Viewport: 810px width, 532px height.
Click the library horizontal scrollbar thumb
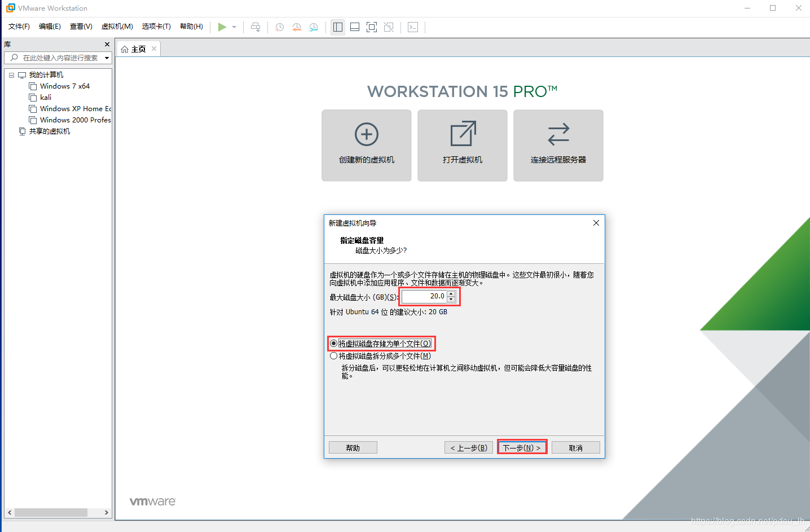51,513
